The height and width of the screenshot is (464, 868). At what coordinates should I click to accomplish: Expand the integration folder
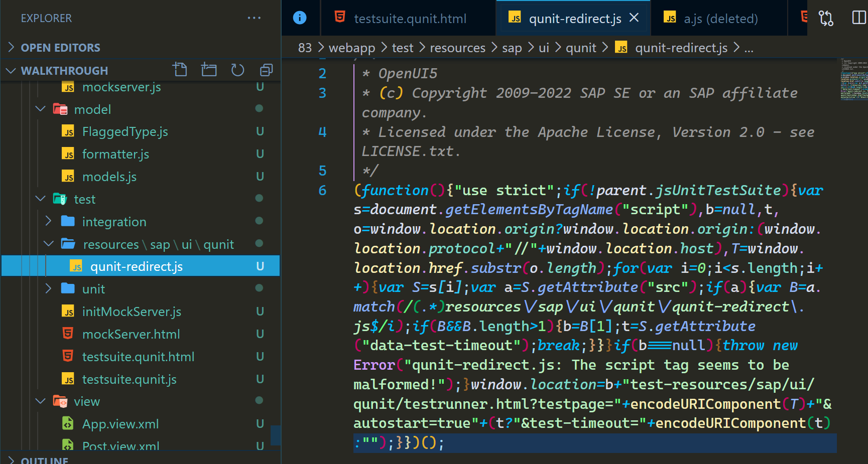[x=49, y=221]
